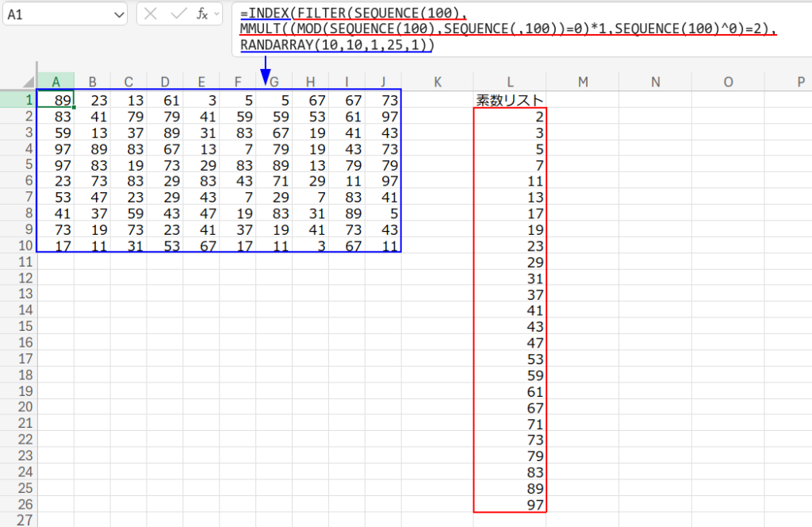Select column A header
812x527 pixels.
(x=56, y=82)
